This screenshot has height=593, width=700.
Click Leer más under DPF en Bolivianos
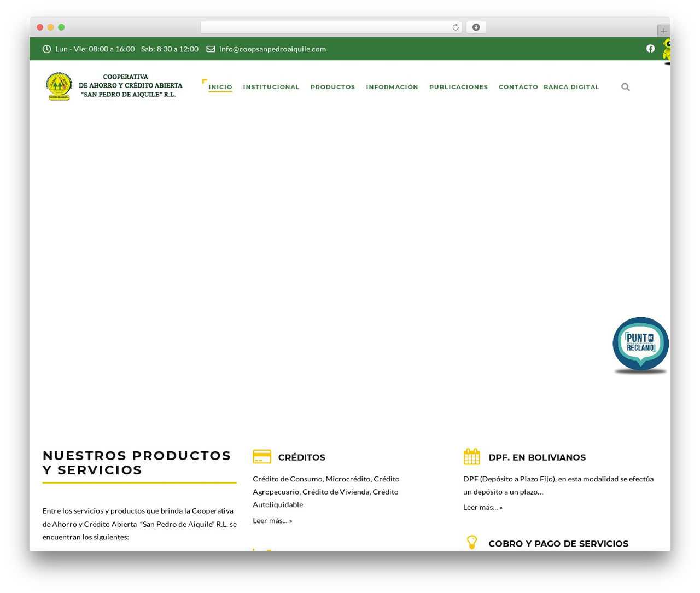click(483, 508)
